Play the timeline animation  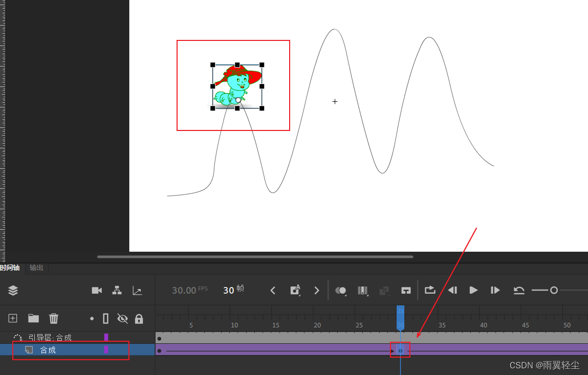[x=474, y=290]
